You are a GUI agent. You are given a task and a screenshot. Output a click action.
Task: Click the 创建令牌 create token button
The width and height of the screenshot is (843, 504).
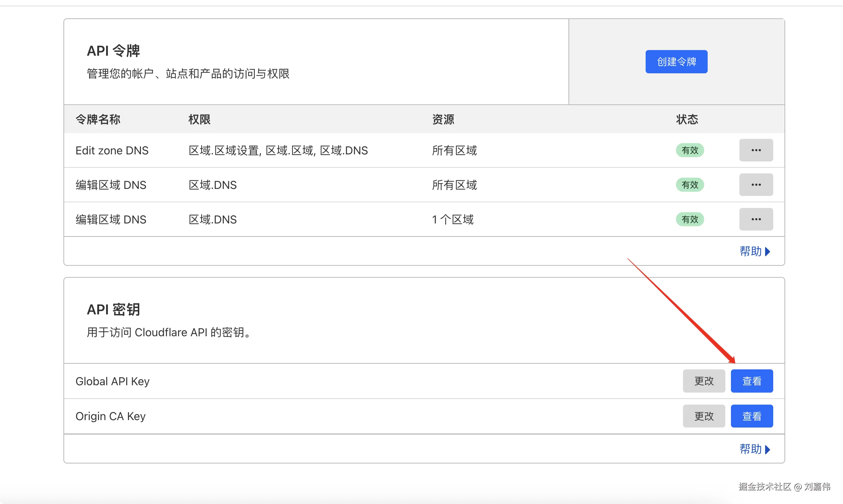point(676,62)
